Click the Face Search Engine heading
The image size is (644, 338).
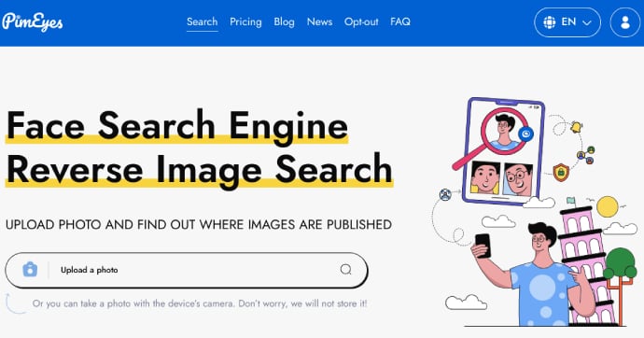pyautogui.click(x=177, y=125)
